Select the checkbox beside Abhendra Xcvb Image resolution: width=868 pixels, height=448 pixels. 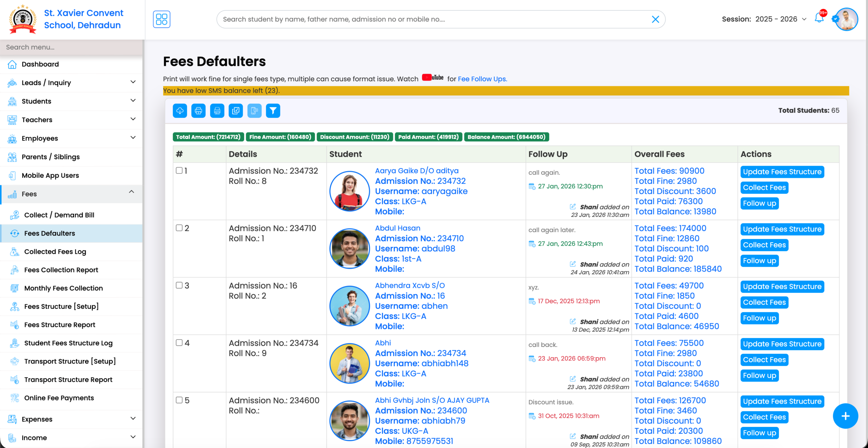coord(179,286)
